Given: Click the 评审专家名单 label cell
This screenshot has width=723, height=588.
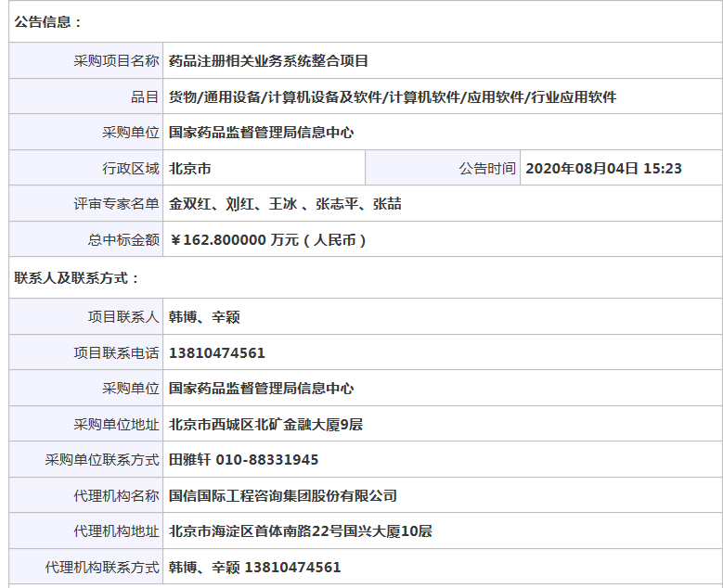Looking at the screenshot, I should pos(86,204).
